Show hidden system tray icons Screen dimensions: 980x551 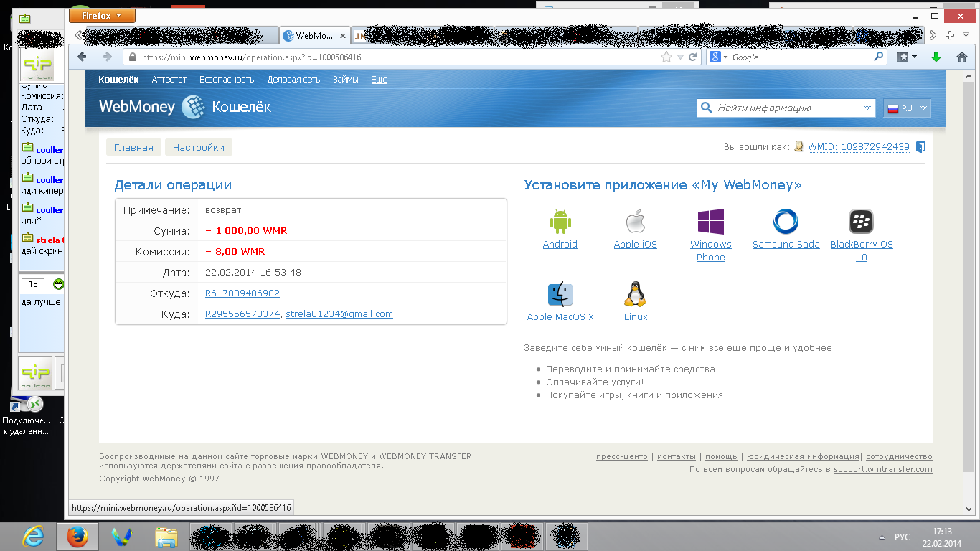point(882,537)
